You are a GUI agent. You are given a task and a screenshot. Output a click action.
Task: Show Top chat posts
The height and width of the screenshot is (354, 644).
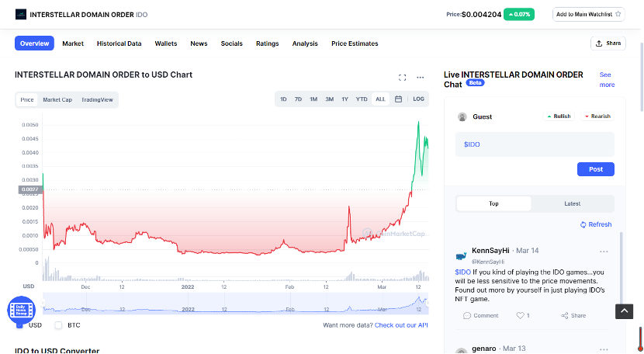493,203
